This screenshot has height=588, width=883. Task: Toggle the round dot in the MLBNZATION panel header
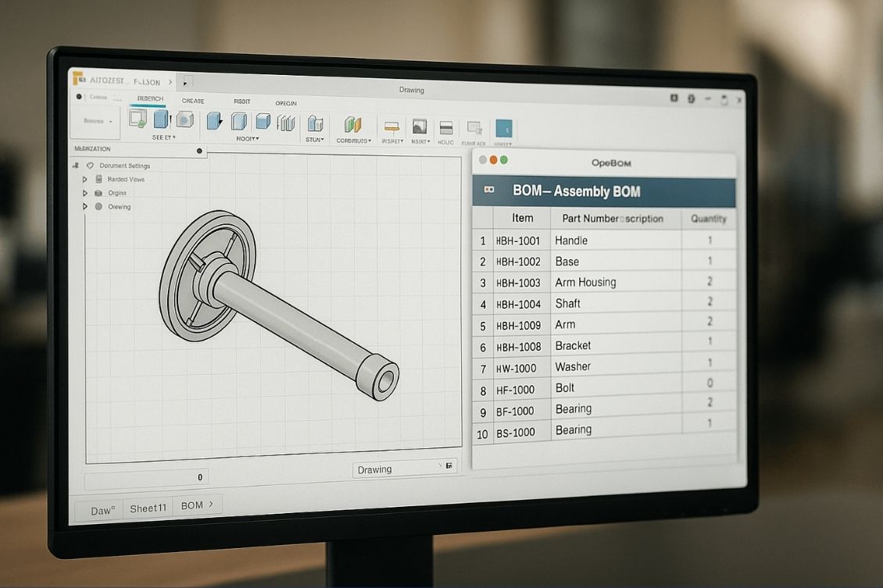[199, 151]
